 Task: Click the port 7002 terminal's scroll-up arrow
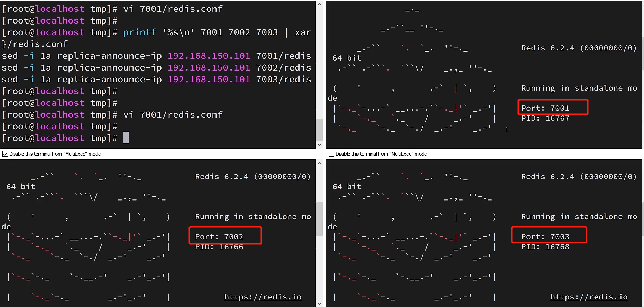pos(319,163)
